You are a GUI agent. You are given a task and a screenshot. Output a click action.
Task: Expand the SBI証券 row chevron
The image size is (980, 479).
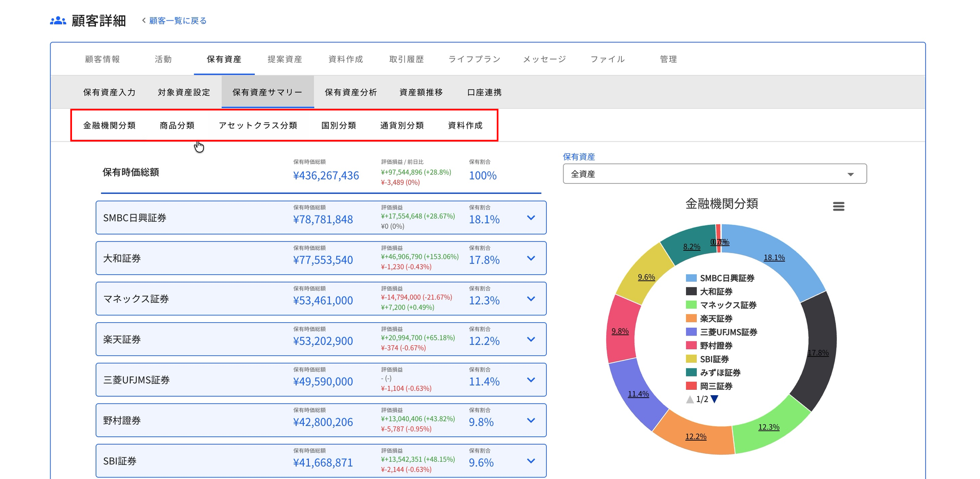[531, 461]
